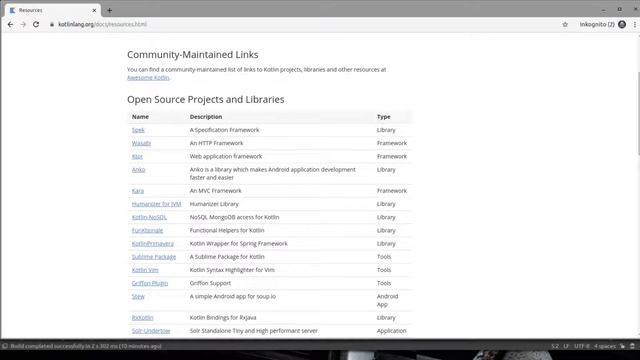Follow the Wasabi framework link
Image resolution: width=640 pixels, height=360 pixels.
click(x=141, y=143)
